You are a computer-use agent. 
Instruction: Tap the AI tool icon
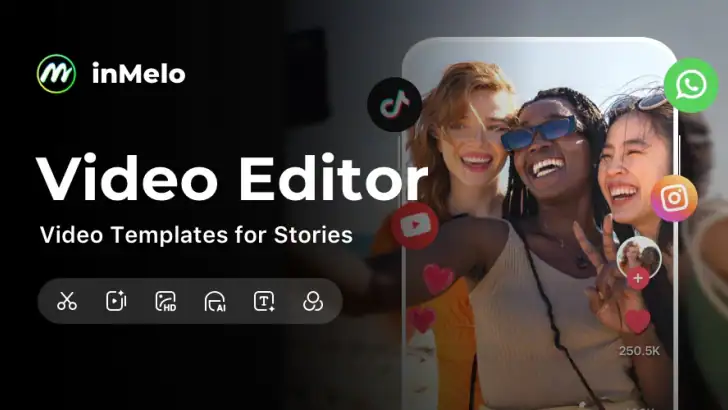pos(215,301)
